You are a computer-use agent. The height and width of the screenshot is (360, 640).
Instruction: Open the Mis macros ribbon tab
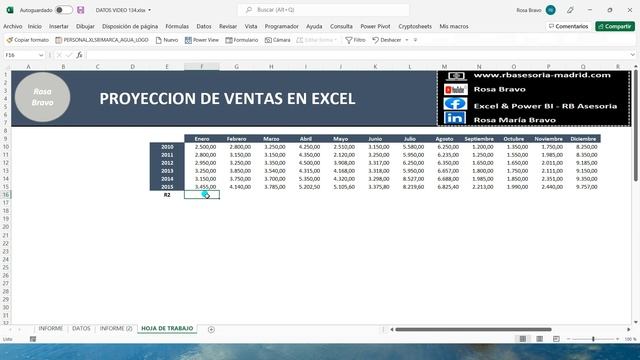454,26
